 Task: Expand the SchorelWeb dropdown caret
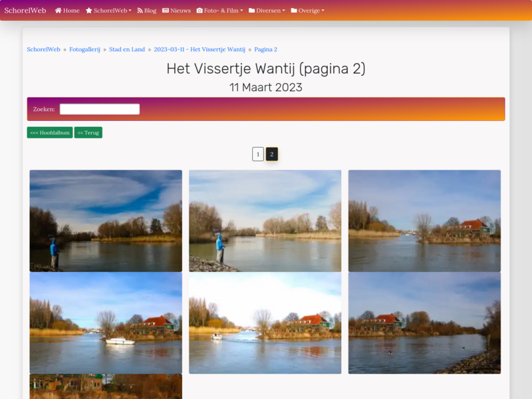coord(130,11)
